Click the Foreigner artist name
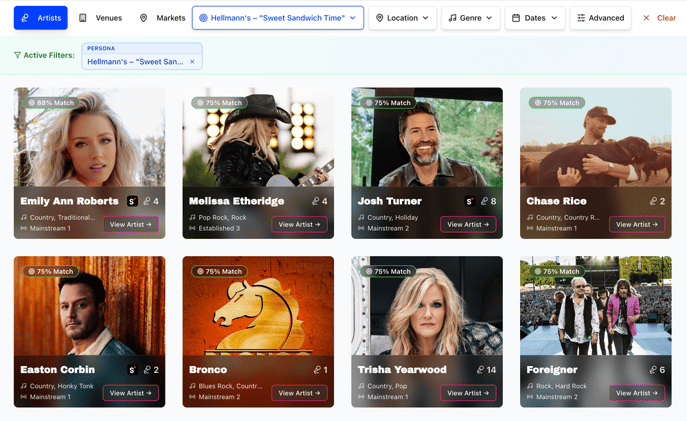This screenshot has width=687, height=421. pos(552,370)
